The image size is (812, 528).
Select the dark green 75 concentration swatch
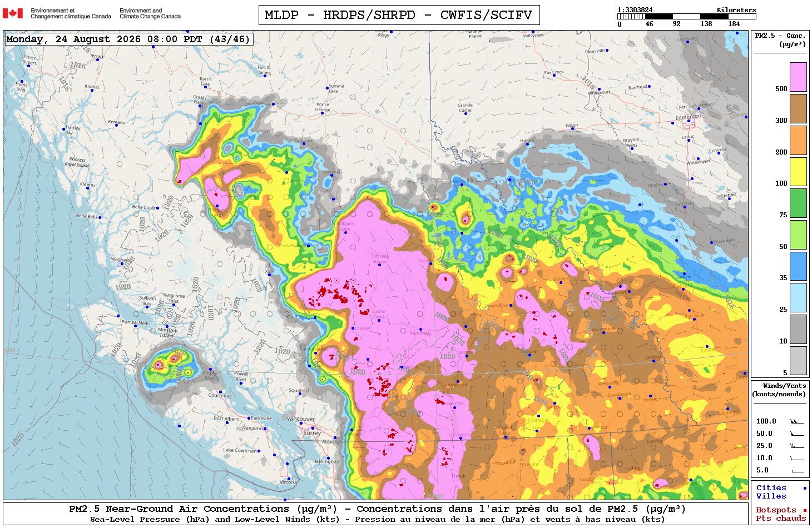798,203
